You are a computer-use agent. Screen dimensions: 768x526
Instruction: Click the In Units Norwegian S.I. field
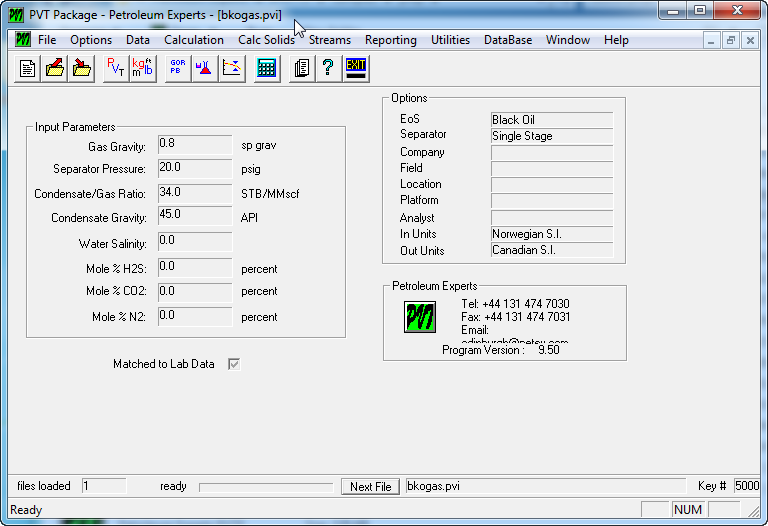point(552,234)
